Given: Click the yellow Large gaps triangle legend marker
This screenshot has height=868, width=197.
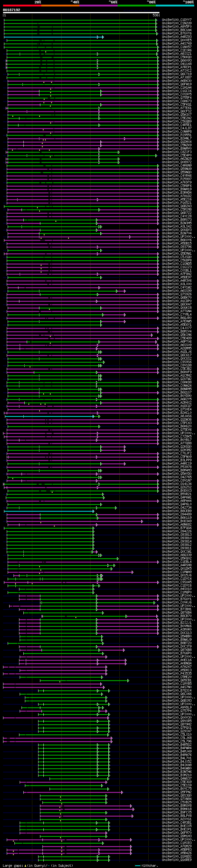Looking at the screenshot, I should tap(25, 865).
